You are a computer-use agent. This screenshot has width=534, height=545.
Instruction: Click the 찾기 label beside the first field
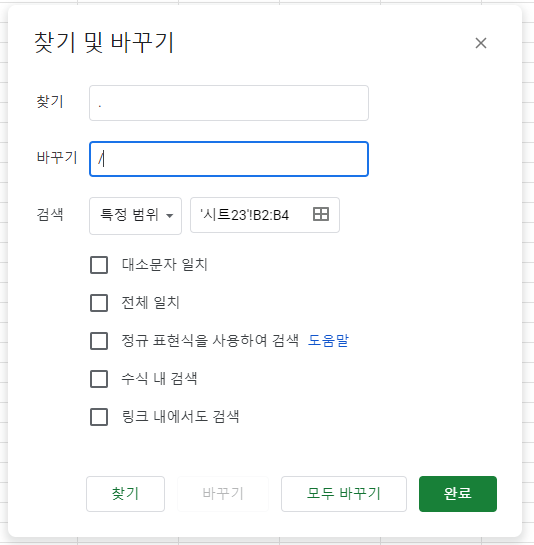coord(50,101)
